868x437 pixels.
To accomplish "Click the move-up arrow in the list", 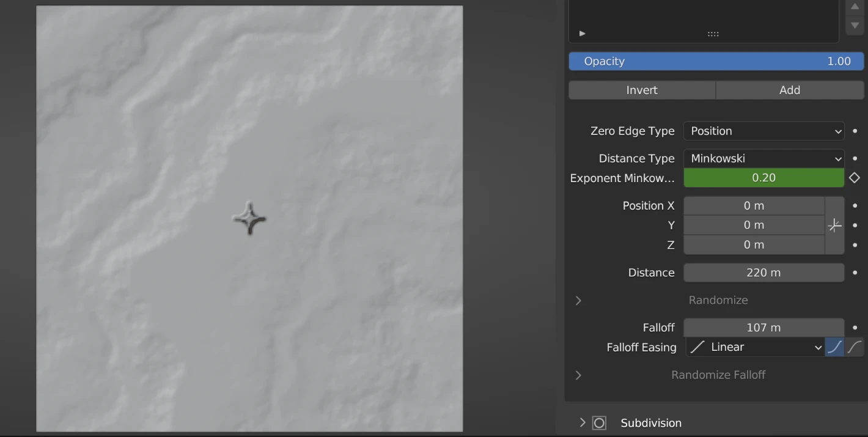I will pyautogui.click(x=855, y=7).
